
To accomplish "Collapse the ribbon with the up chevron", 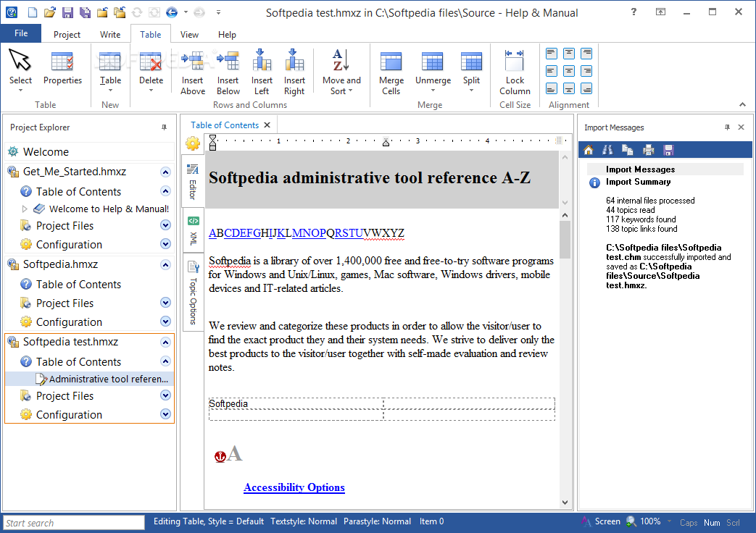I will pyautogui.click(x=742, y=104).
